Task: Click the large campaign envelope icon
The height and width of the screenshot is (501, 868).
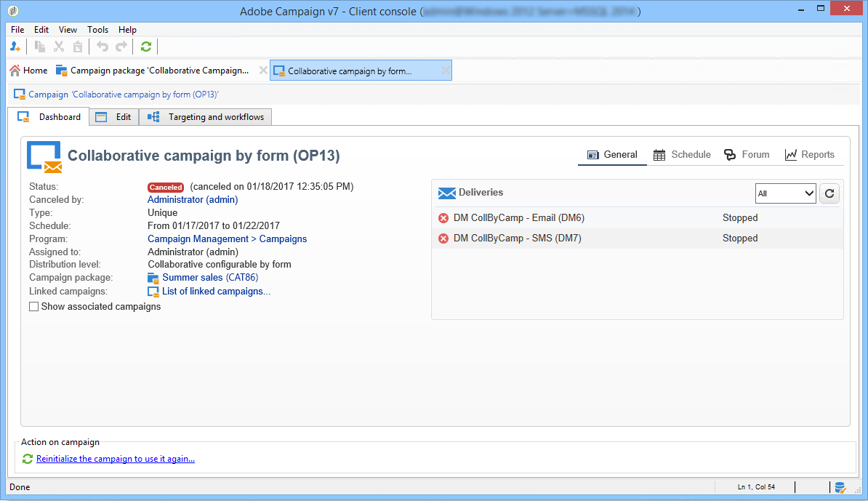Action: [44, 157]
